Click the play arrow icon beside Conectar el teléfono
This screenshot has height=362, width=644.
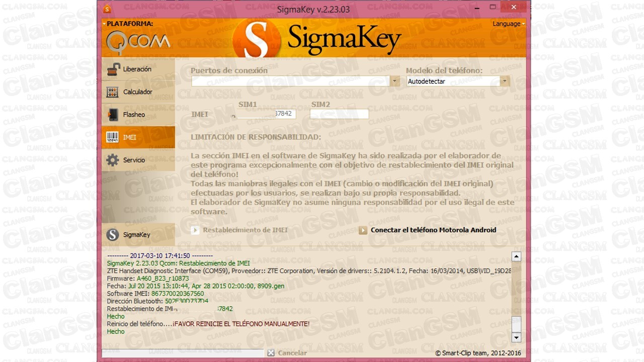pyautogui.click(x=363, y=230)
